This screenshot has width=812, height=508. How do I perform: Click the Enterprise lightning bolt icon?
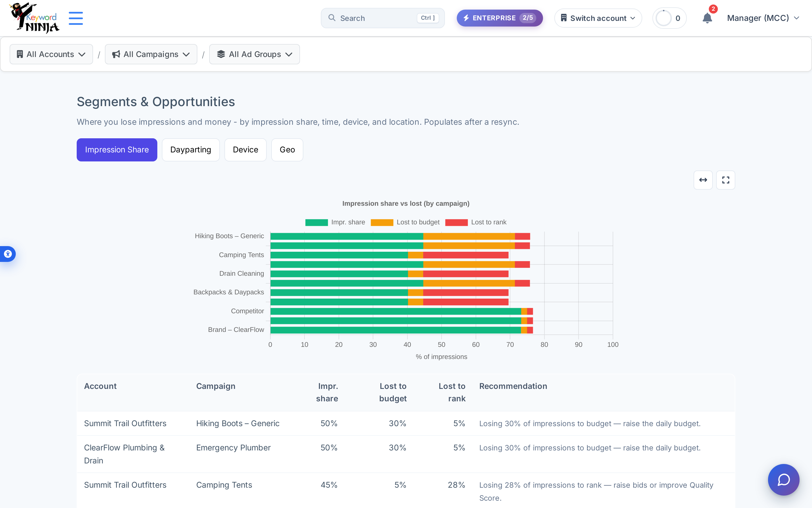pyautogui.click(x=466, y=18)
